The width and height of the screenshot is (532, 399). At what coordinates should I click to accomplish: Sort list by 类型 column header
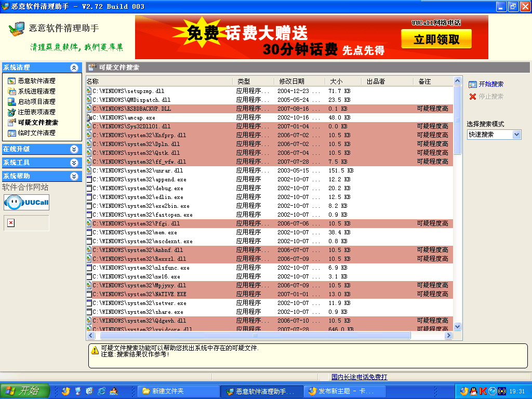[x=253, y=82]
